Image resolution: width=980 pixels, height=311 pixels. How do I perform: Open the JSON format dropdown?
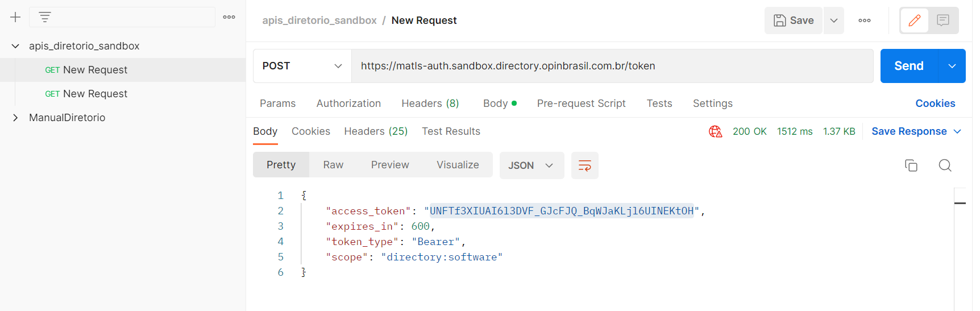(x=531, y=165)
